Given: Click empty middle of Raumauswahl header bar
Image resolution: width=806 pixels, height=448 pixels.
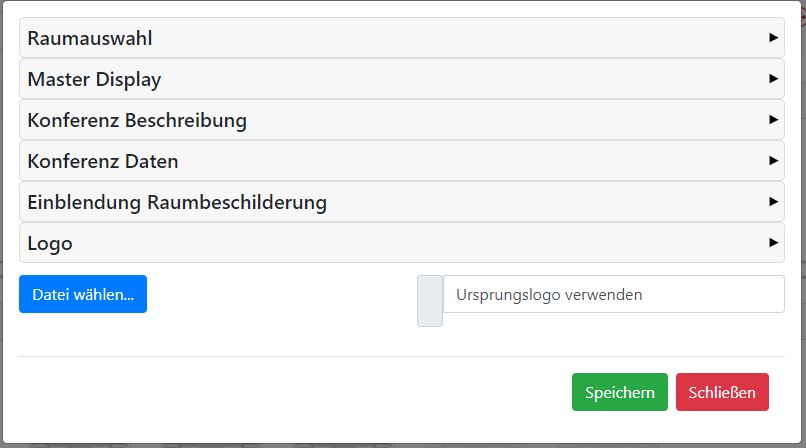Looking at the screenshot, I should (450, 38).
